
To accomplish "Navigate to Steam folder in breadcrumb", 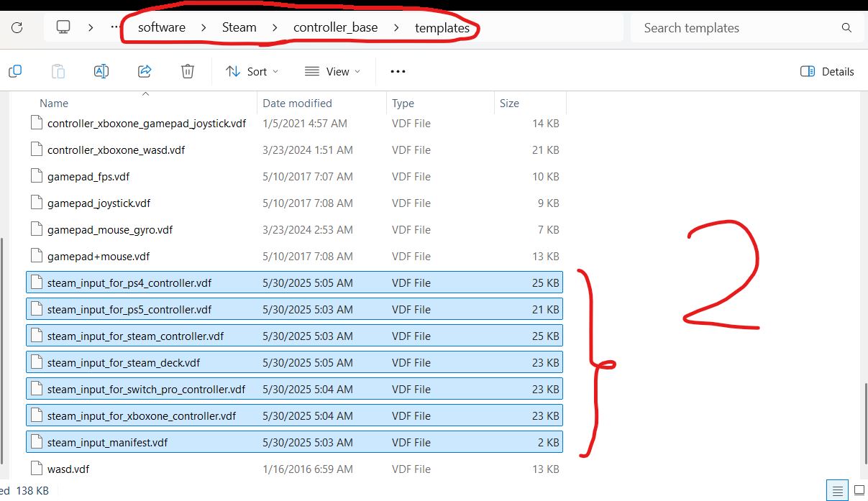I will tap(239, 28).
